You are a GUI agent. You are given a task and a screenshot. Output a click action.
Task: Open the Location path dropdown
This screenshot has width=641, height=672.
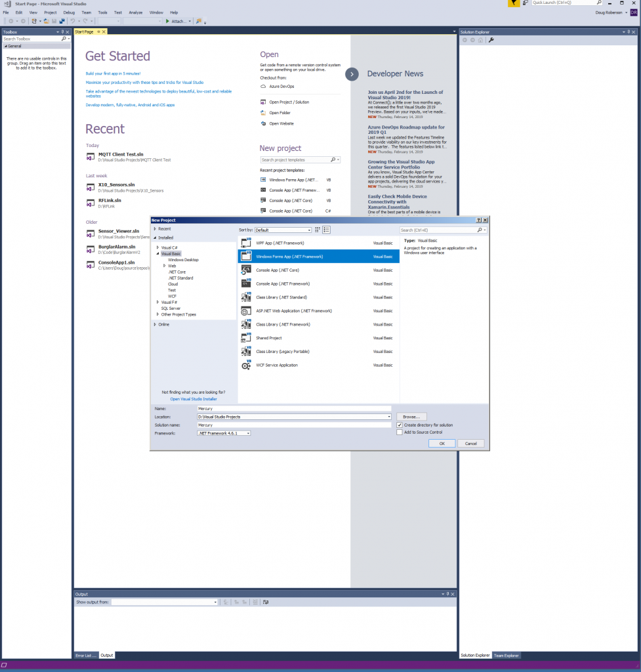click(389, 417)
